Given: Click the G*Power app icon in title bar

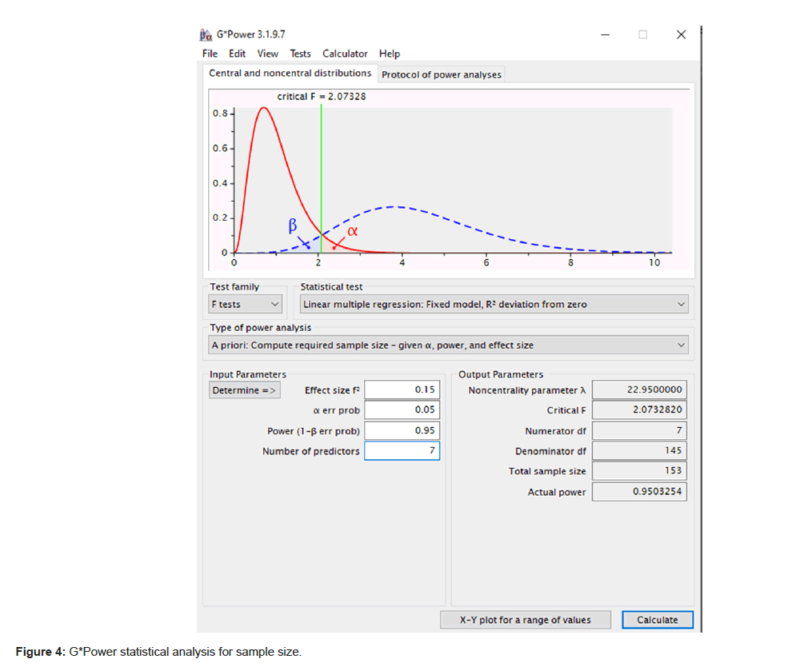Looking at the screenshot, I should click(206, 34).
